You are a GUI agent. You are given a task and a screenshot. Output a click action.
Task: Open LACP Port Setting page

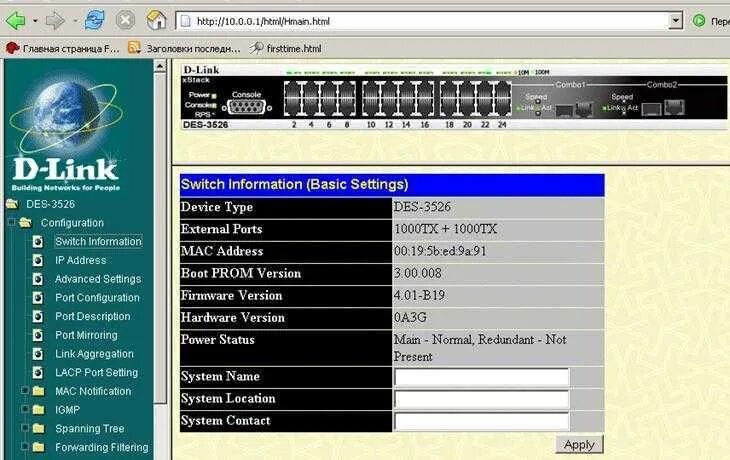coord(96,372)
